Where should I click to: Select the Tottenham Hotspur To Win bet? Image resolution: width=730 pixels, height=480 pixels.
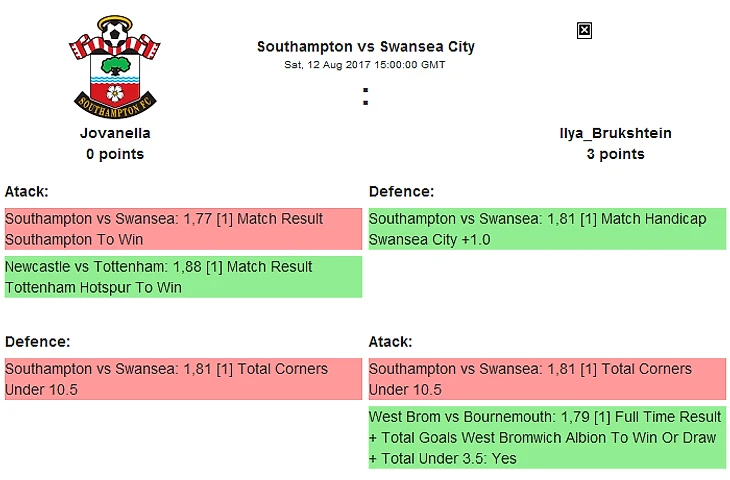182,277
